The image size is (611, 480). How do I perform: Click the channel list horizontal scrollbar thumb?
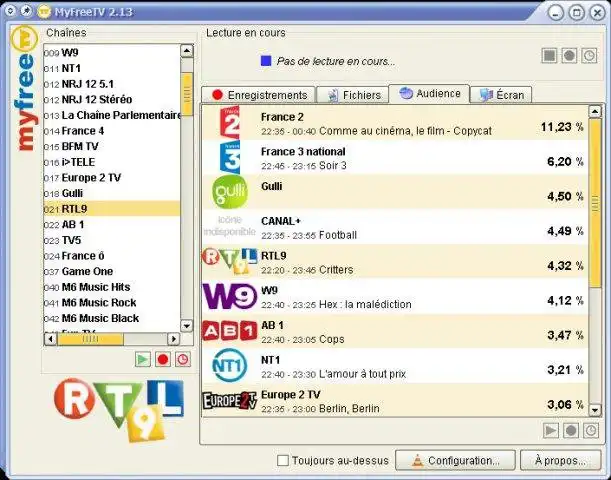pos(90,339)
